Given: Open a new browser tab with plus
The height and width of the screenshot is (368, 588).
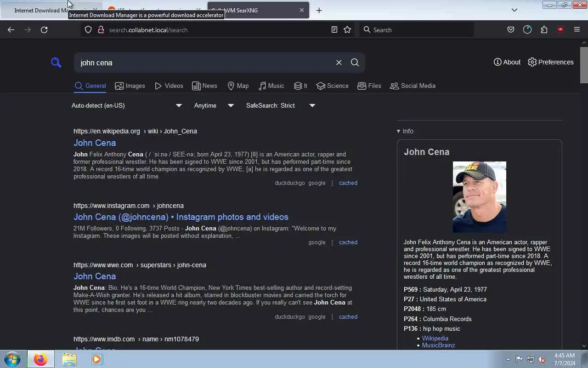Looking at the screenshot, I should click(319, 10).
